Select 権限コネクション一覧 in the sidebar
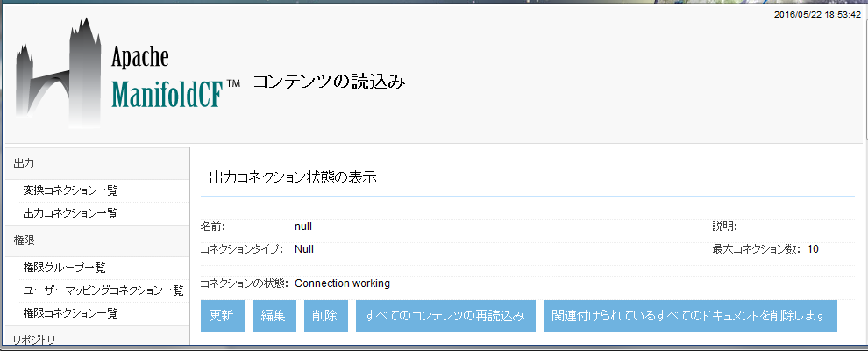Screen dimensions: 868x351 (x=70, y=313)
